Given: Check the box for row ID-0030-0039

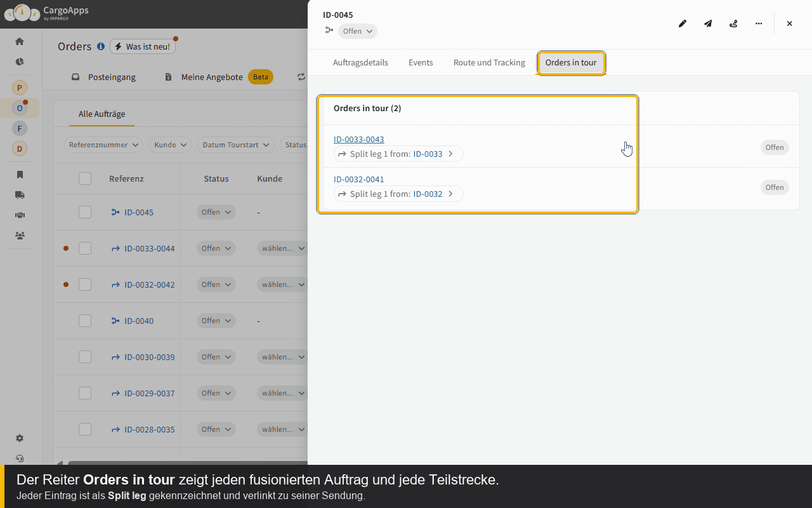Looking at the screenshot, I should (85, 357).
